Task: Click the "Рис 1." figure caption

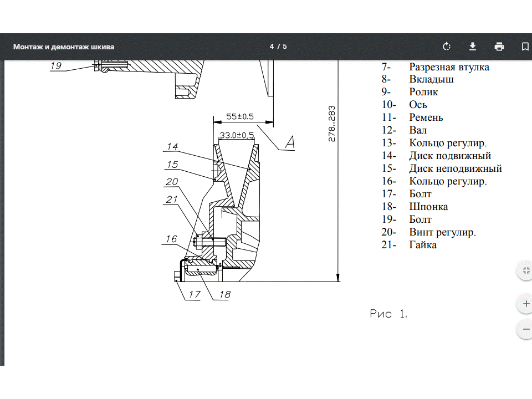Action: tap(388, 314)
